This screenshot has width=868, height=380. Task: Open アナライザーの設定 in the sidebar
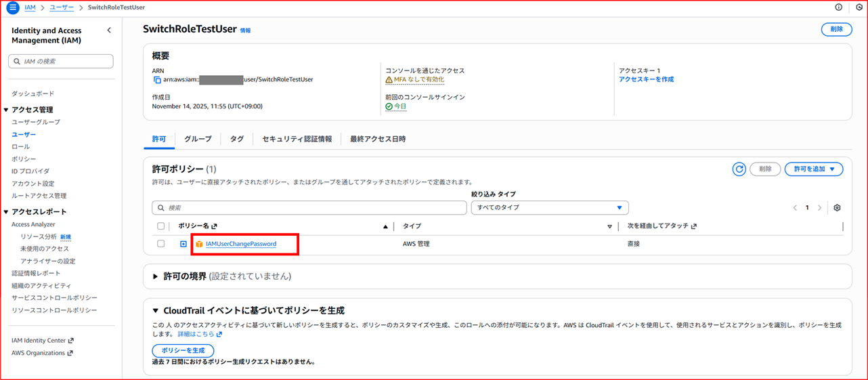(48, 261)
